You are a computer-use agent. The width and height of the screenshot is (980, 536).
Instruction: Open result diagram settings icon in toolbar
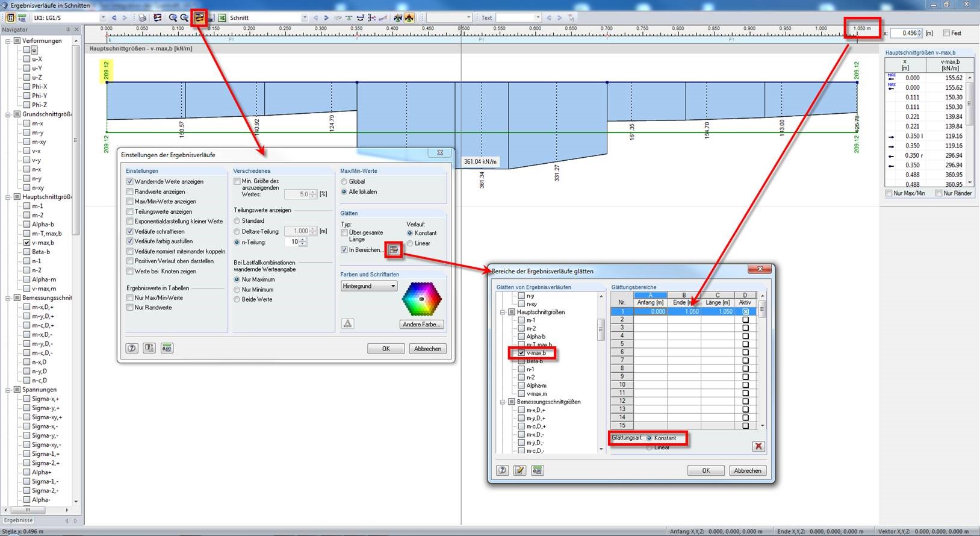[199, 17]
